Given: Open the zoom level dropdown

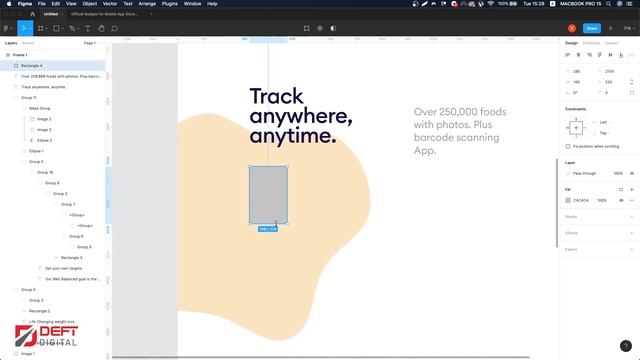Looking at the screenshot, I should click(629, 28).
